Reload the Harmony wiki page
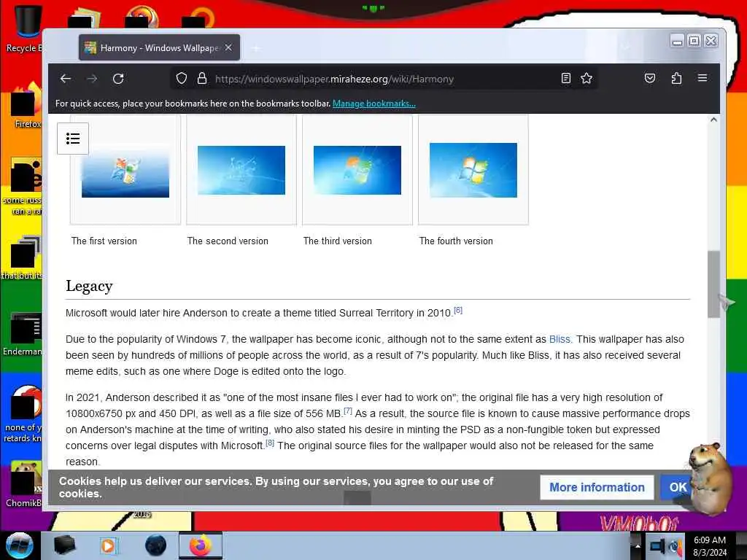 [118, 79]
